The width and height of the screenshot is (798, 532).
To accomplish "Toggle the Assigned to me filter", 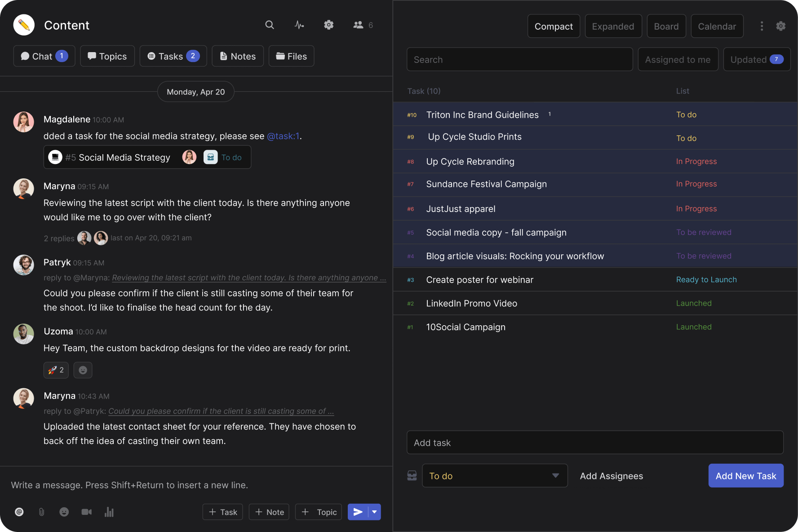I will (x=678, y=60).
